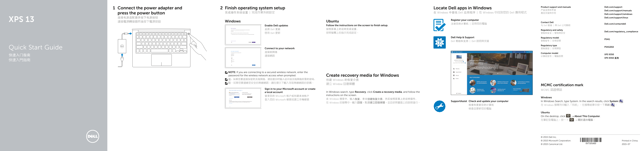Click the regulatory model value P54G

tap(607, 39)
